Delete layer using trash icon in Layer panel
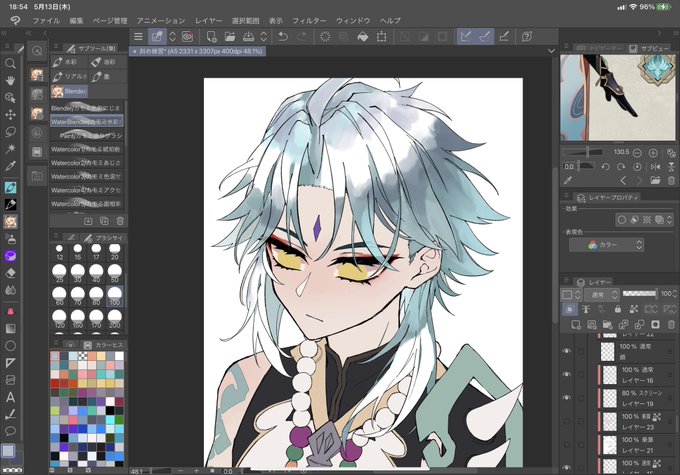 point(671,324)
